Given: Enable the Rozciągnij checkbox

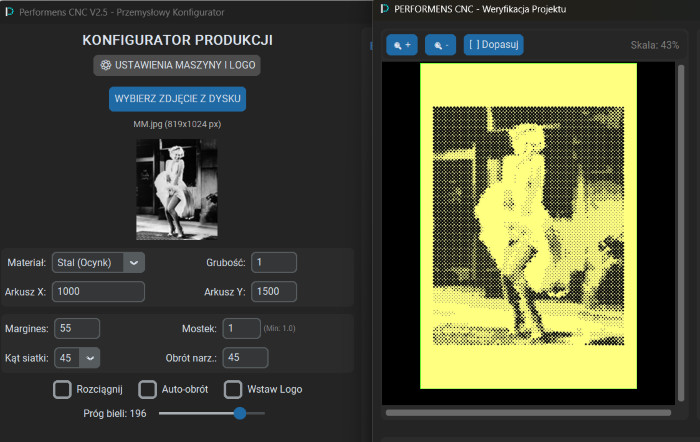Looking at the screenshot, I should pos(62,389).
